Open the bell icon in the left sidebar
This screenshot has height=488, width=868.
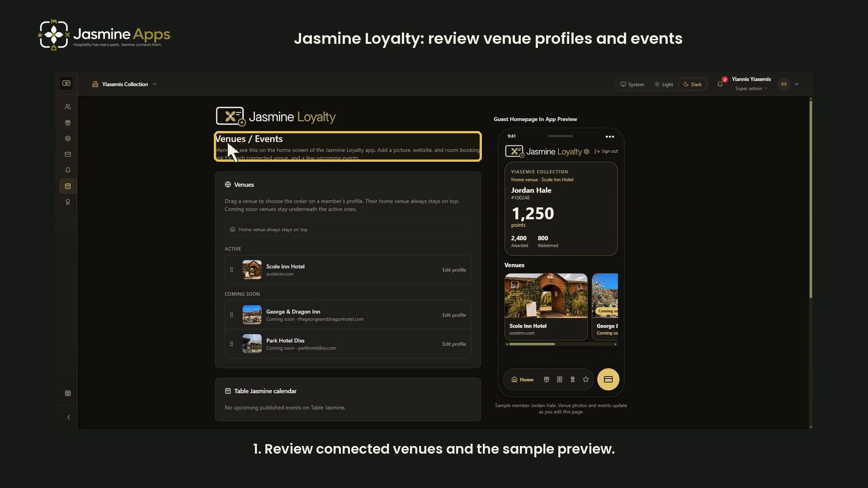68,170
